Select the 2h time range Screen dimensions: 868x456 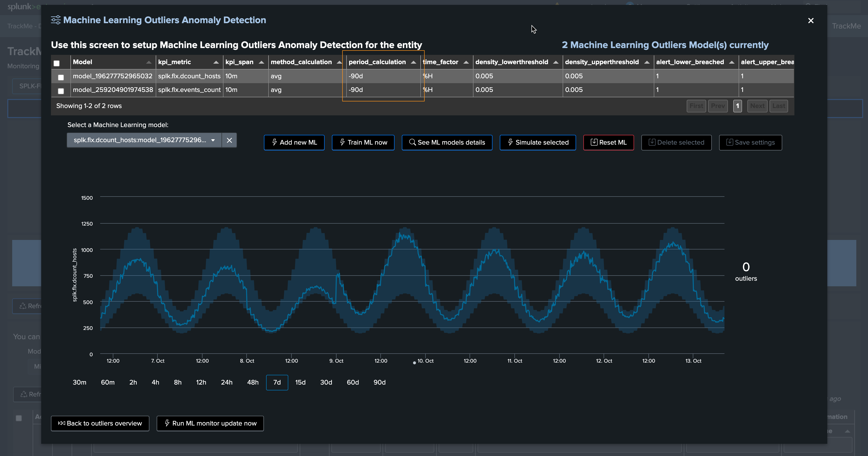[x=133, y=382]
